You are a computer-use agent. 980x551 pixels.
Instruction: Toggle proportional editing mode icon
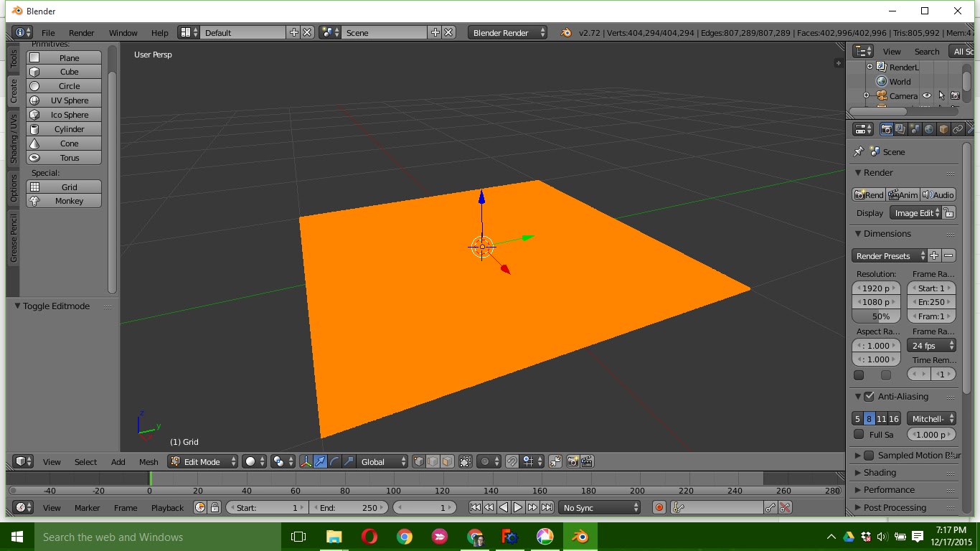[485, 461]
